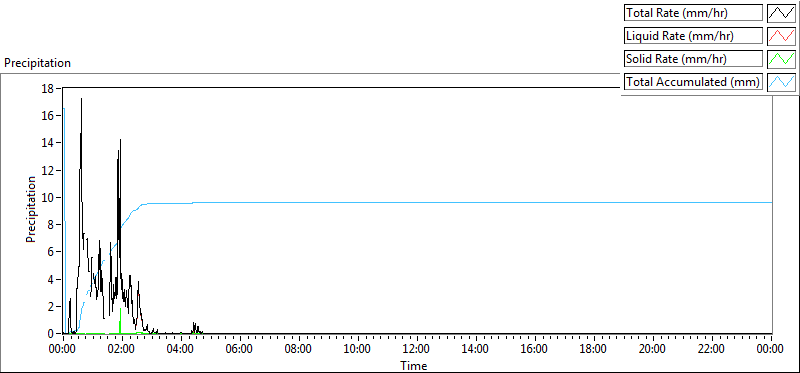
Task: Click the Precipitation chart title
Action: [x=37, y=63]
